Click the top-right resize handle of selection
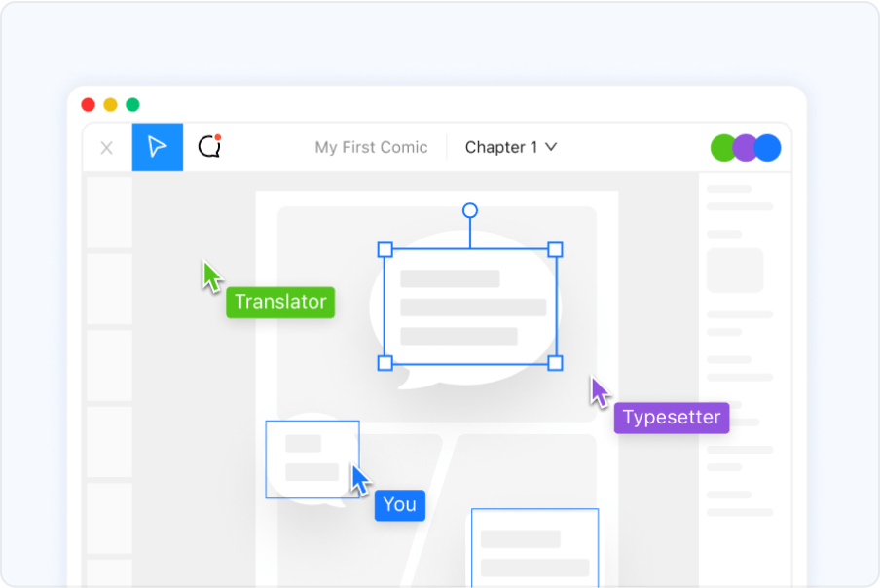Screen dimensions: 880x588 point(555,250)
